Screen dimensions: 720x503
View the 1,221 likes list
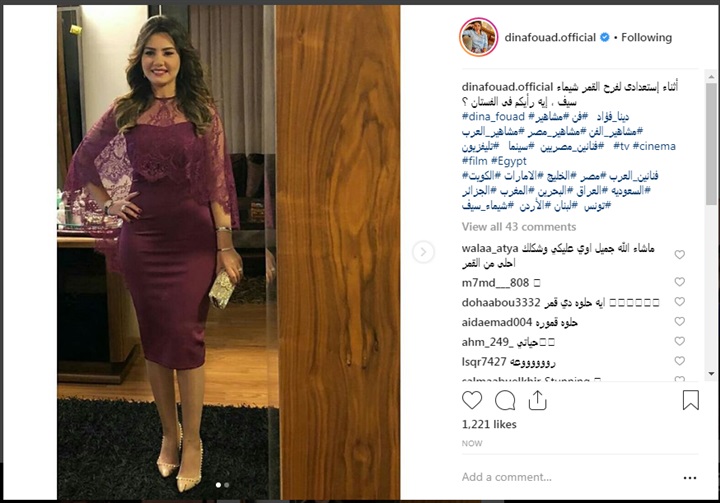489,424
